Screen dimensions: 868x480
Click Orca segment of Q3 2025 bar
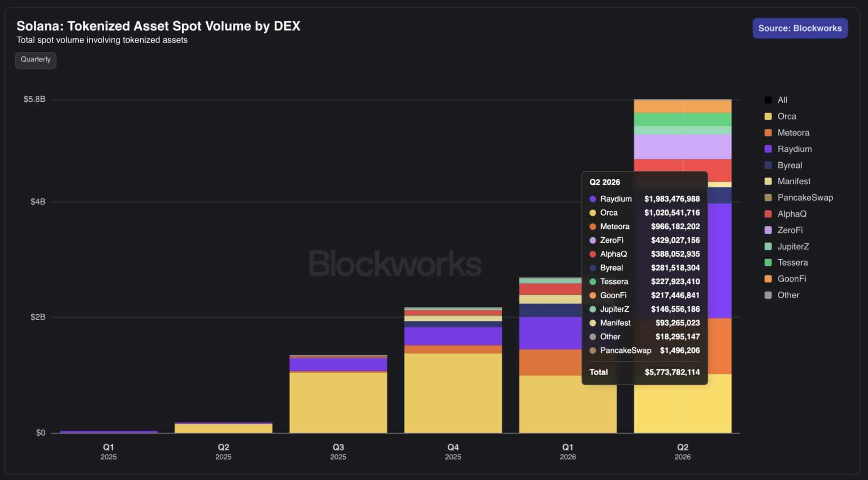(x=338, y=402)
